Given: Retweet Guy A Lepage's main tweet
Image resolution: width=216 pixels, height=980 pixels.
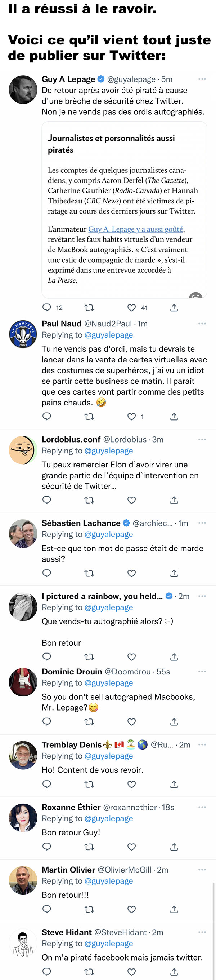Looking at the screenshot, I should [x=89, y=308].
